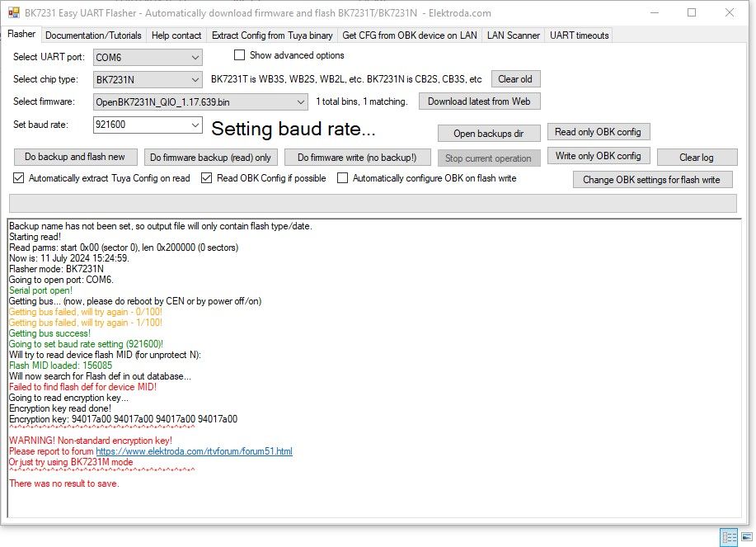Toggle Automatically extract Tuya Config on read
The width and height of the screenshot is (756, 547).
click(18, 178)
